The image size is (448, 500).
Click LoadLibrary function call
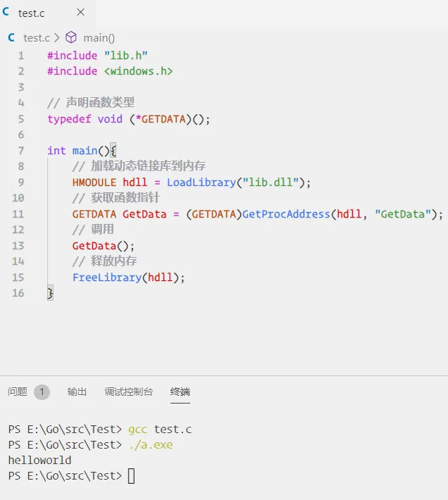coord(201,182)
